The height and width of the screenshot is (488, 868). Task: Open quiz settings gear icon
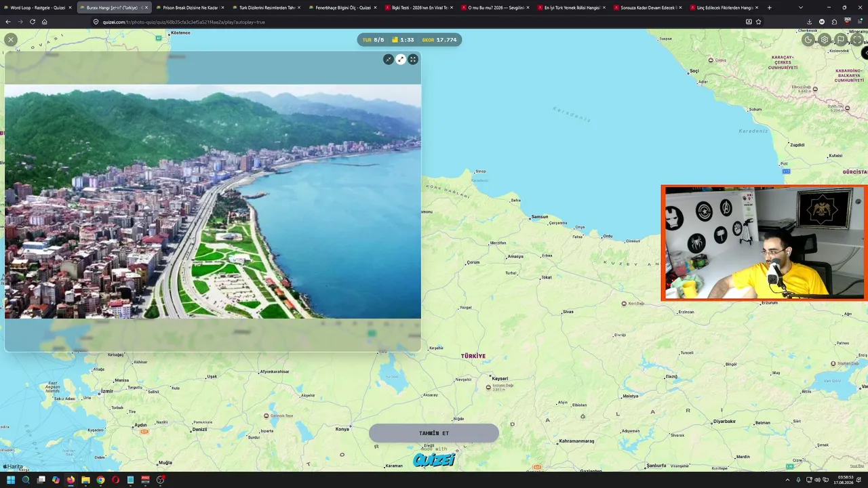click(x=825, y=39)
